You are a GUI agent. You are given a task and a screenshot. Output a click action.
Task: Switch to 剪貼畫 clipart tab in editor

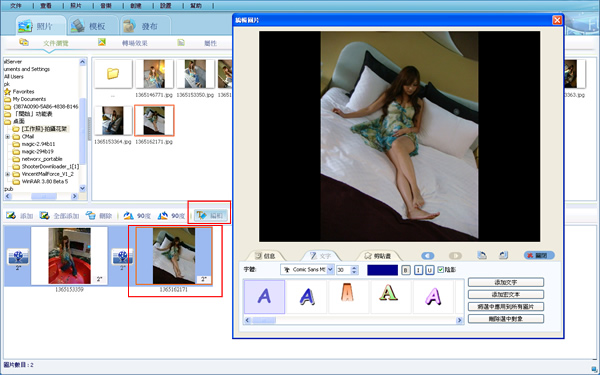(x=378, y=256)
